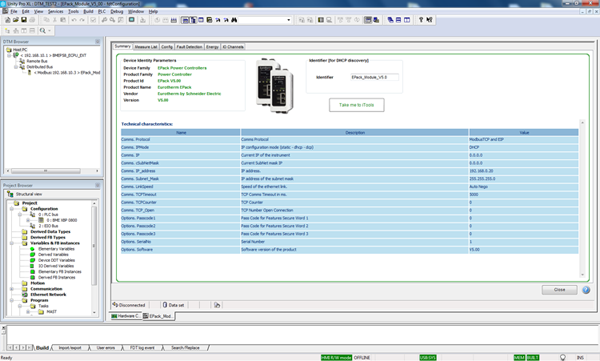This screenshot has width=600, height=361.
Task: Click the Disconnected status icon in DTM window
Action: tap(115, 305)
